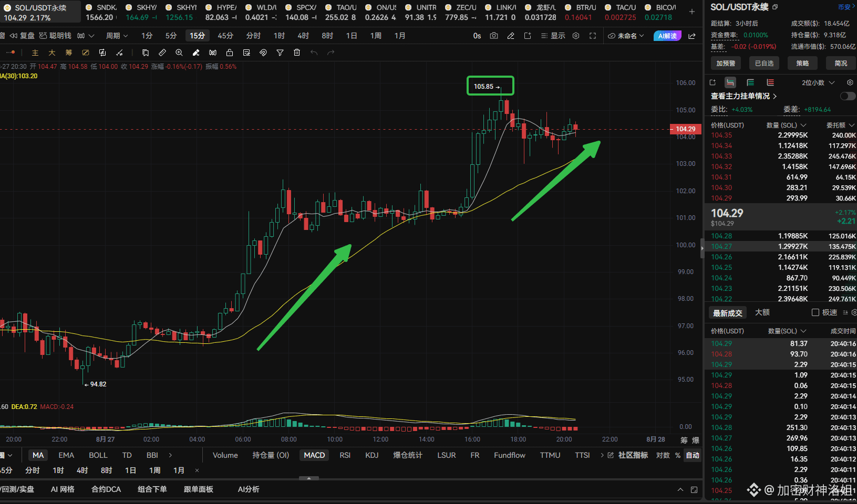The image size is (857, 504).
Task: Click the 简况 overview button
Action: [841, 63]
